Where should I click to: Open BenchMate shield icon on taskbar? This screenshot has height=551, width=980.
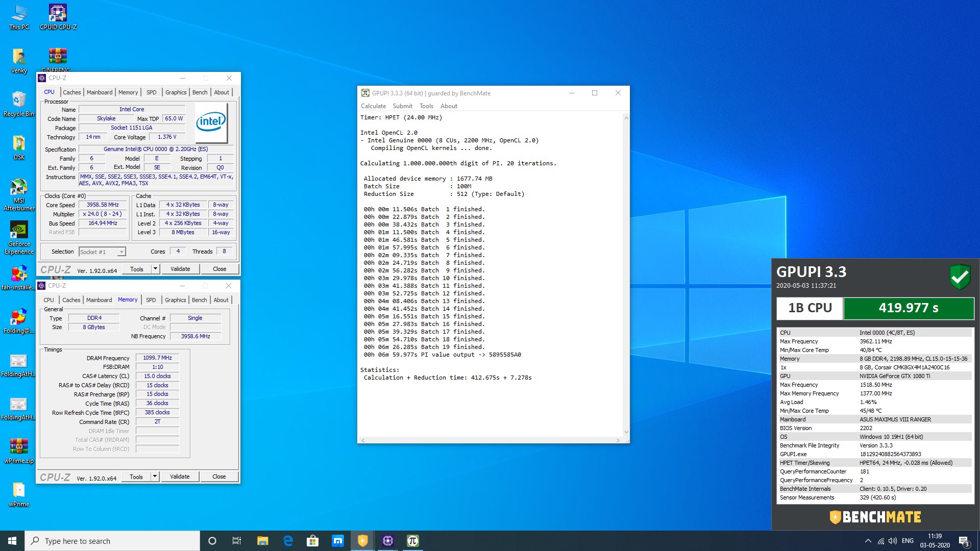[362, 541]
